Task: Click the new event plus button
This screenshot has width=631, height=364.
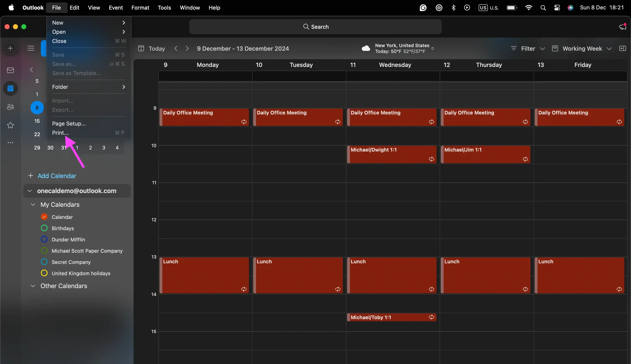Action: pyautogui.click(x=10, y=48)
